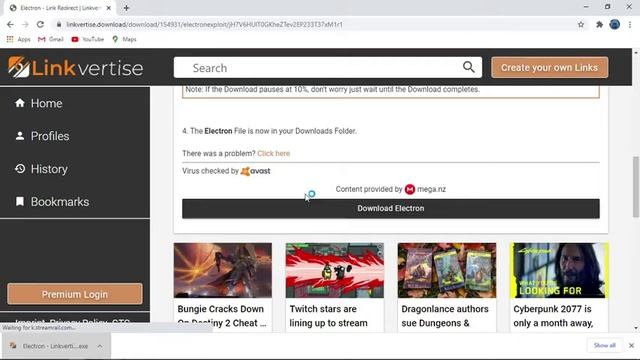Viewport: 640px width, 360px height.
Task: Open YouTube bookmark
Action: 88,39
